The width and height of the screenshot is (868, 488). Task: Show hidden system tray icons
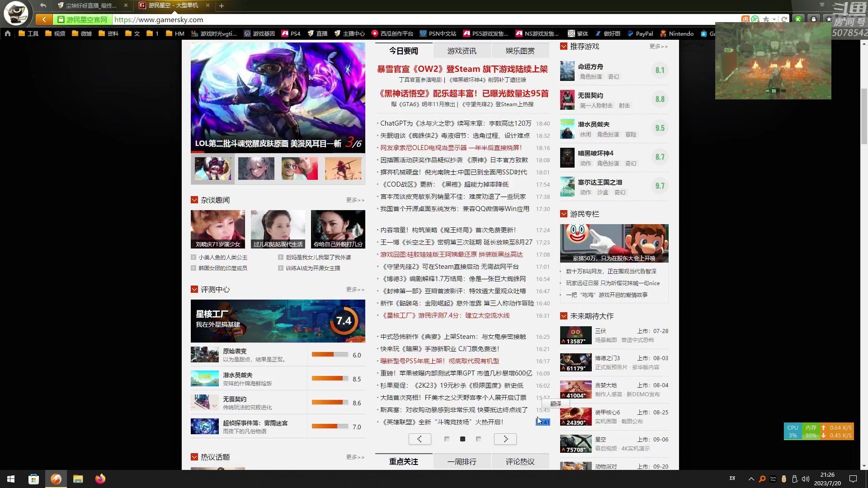(x=751, y=479)
